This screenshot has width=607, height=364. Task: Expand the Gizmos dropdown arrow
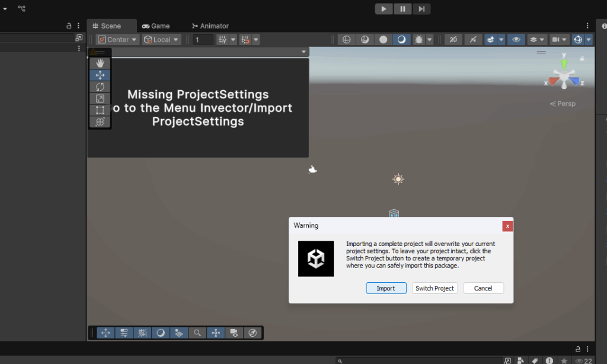[x=589, y=40]
